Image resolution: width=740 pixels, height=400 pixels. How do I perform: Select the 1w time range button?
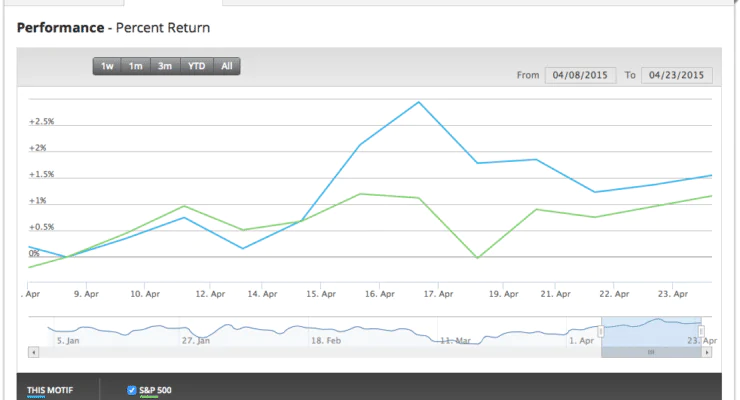[x=107, y=66]
